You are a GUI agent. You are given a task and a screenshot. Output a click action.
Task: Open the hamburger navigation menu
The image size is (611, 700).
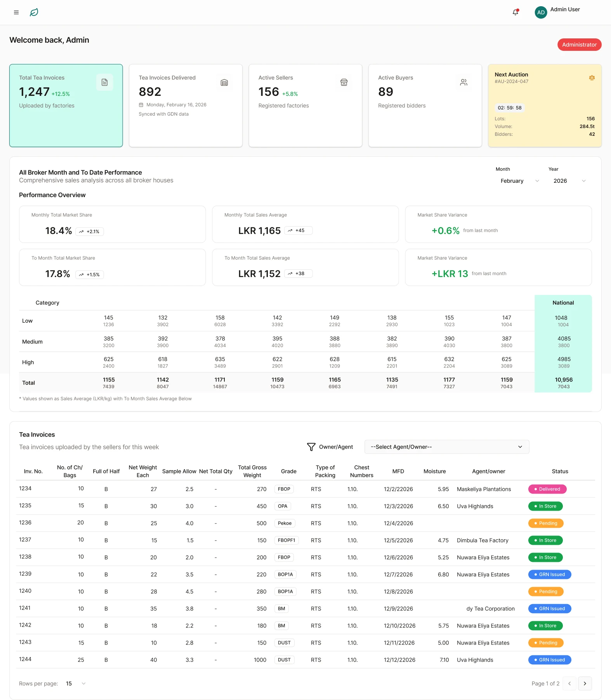point(16,12)
